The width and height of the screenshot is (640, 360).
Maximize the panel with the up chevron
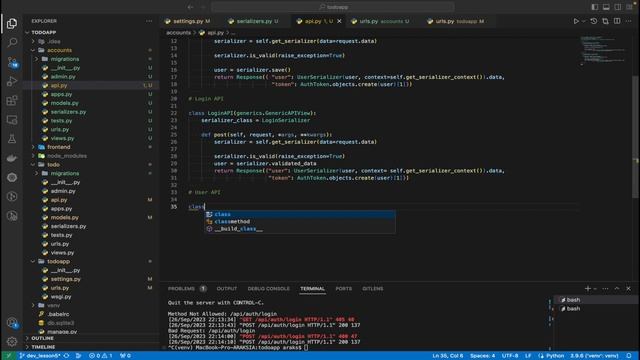tap(617, 289)
